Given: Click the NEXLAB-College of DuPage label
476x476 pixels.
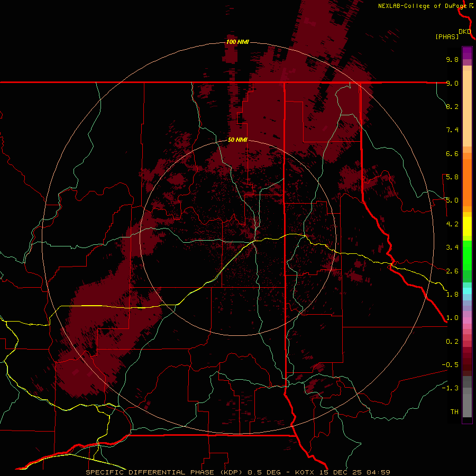Looking at the screenshot, I should (x=422, y=6).
